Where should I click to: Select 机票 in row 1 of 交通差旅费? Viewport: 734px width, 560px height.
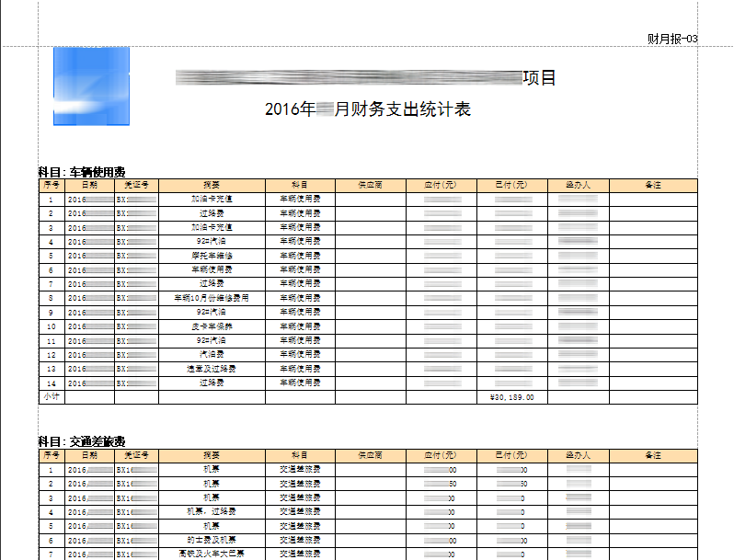click(212, 470)
